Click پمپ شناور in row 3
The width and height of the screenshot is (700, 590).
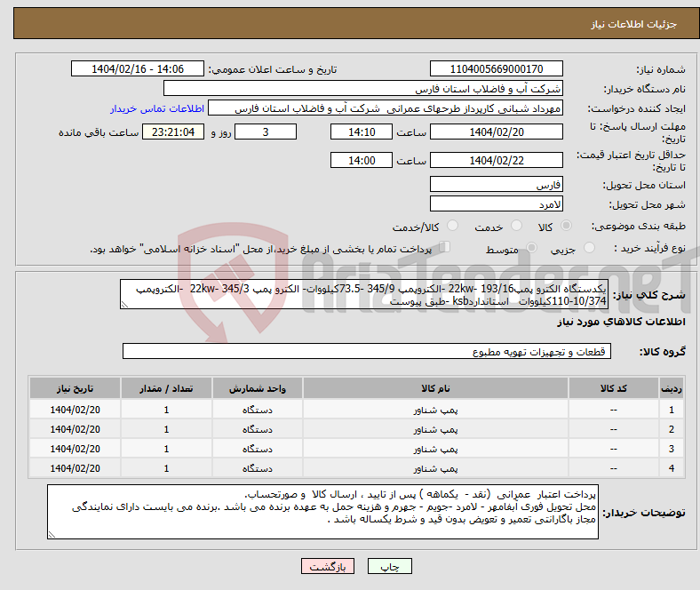click(435, 450)
